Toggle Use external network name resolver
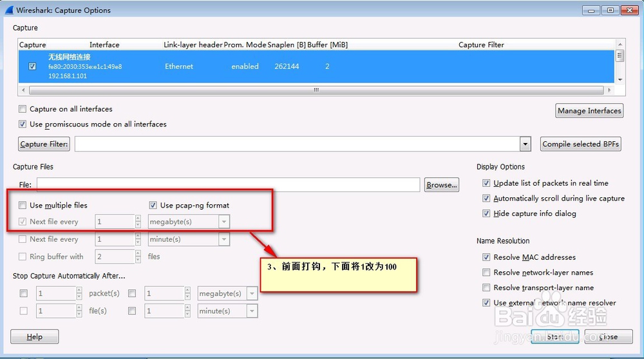This screenshot has width=644, height=359. pyautogui.click(x=486, y=303)
